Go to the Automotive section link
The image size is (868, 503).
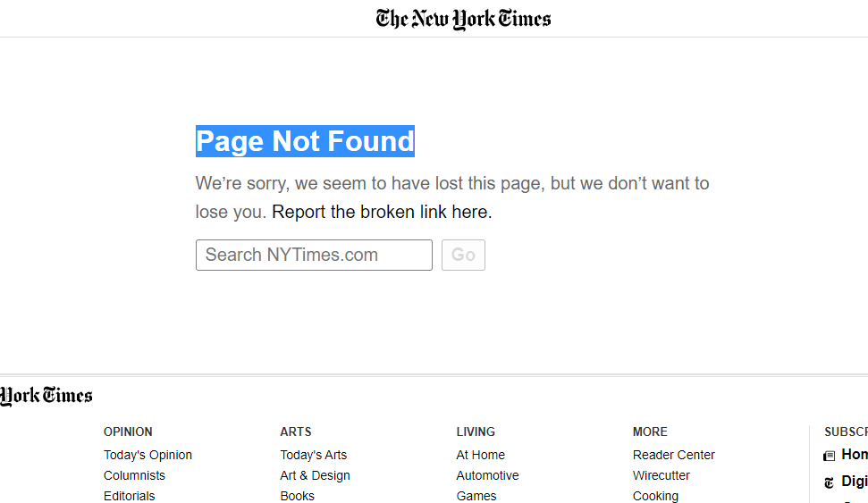click(487, 475)
